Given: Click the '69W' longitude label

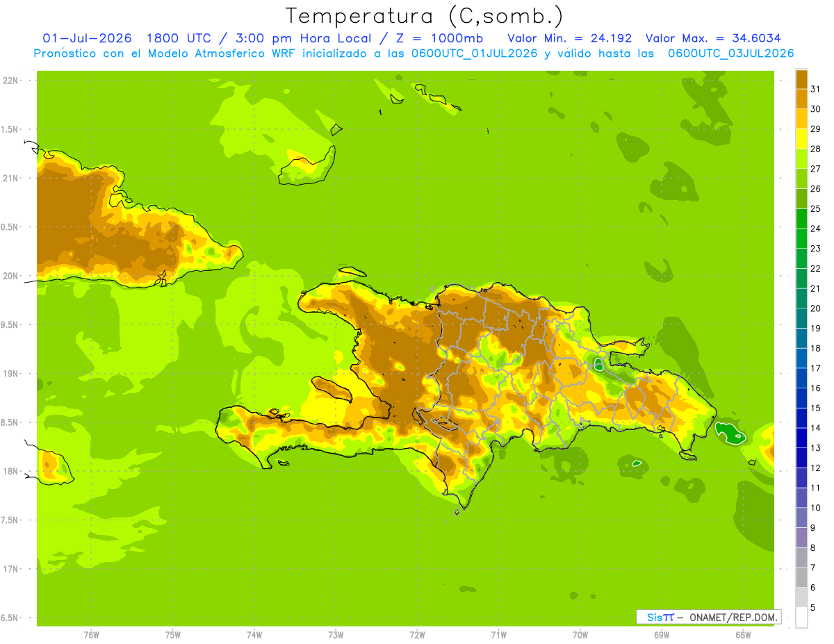Looking at the screenshot, I should [662, 635].
